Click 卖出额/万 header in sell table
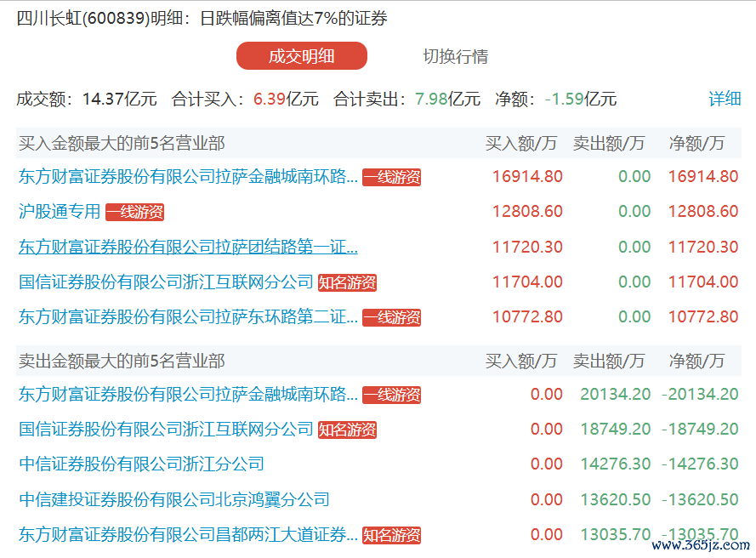 pos(608,361)
